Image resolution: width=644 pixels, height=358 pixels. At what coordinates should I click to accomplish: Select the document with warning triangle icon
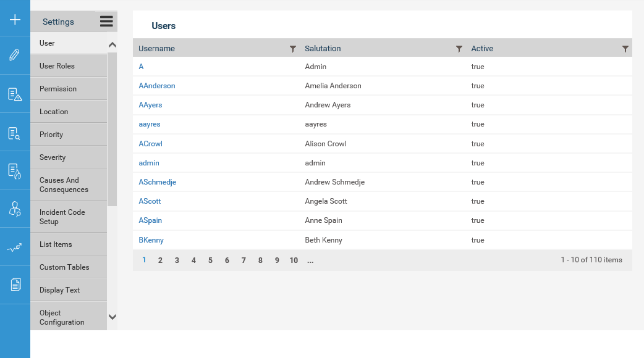pos(15,94)
